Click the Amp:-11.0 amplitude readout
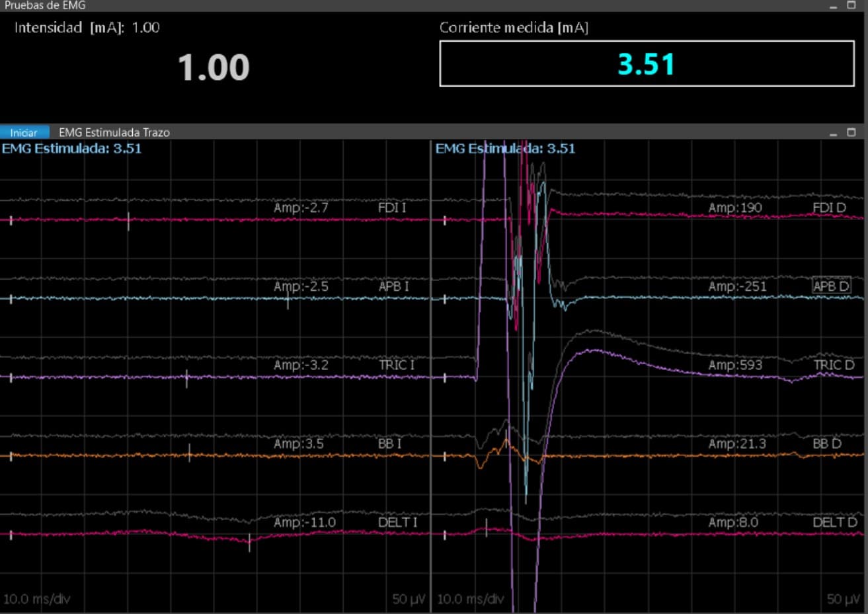Screen dimensions: 868x614 (x=305, y=522)
